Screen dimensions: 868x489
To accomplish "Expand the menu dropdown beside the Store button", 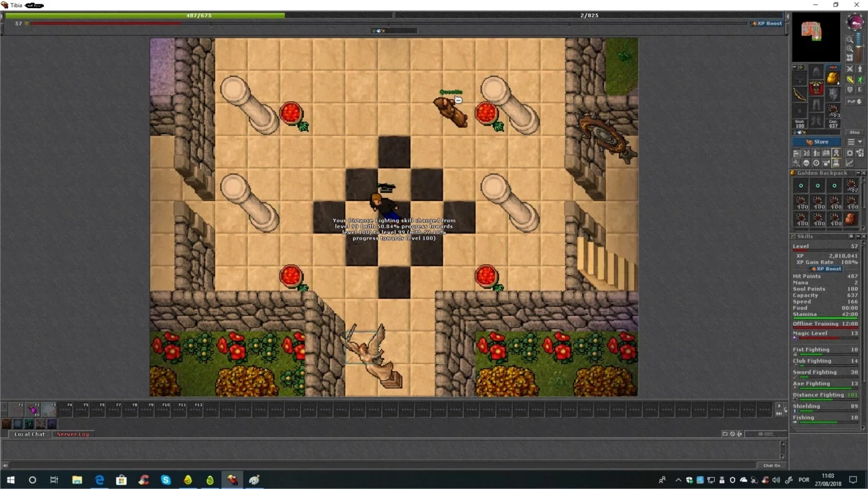I will point(855,142).
